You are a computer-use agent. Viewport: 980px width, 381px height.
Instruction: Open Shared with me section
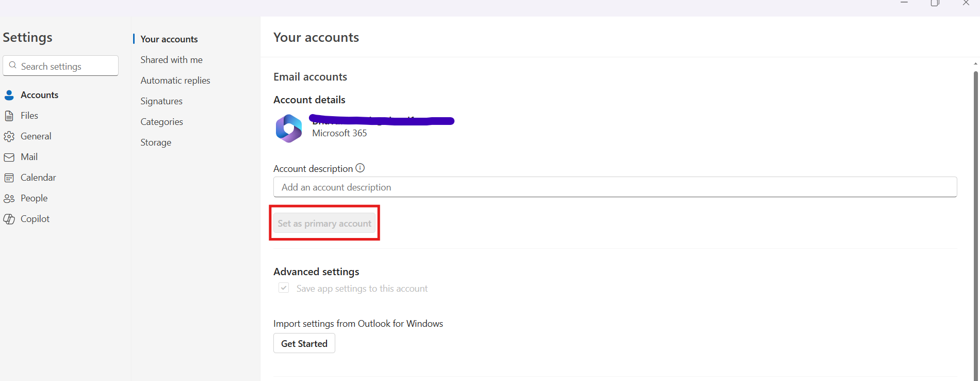pyautogui.click(x=171, y=60)
